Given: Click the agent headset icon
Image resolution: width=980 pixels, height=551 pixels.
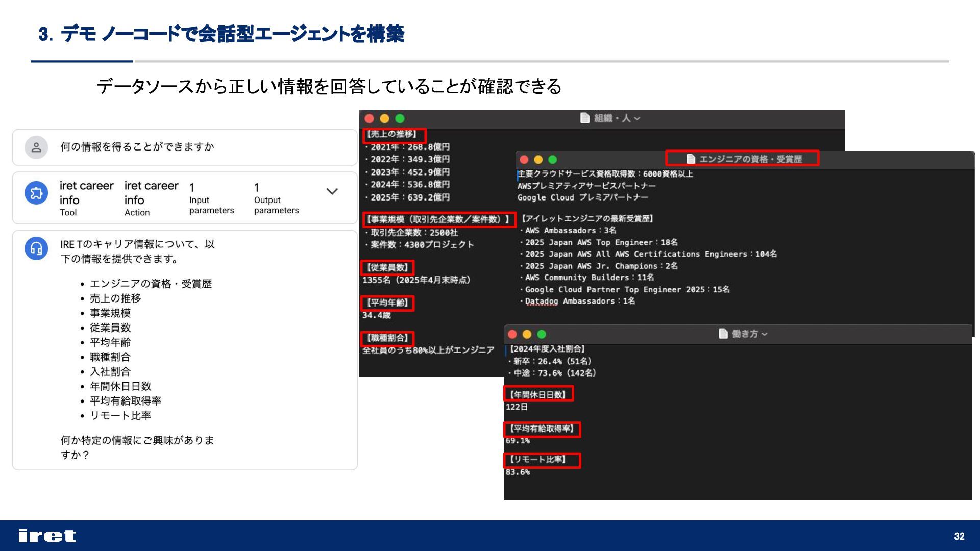Looking at the screenshot, I should tap(36, 248).
